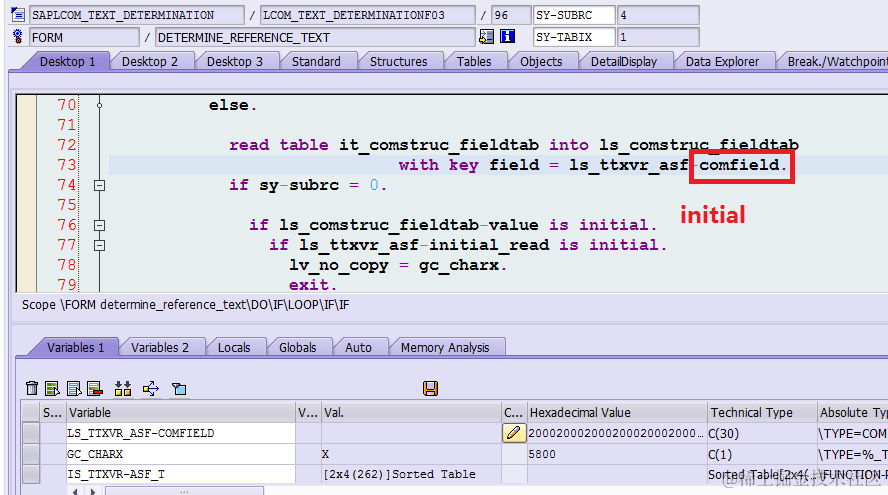Click the horizontal scrollbar left arrow below table
Image resolution: width=888 pixels, height=495 pixels.
(x=75, y=492)
